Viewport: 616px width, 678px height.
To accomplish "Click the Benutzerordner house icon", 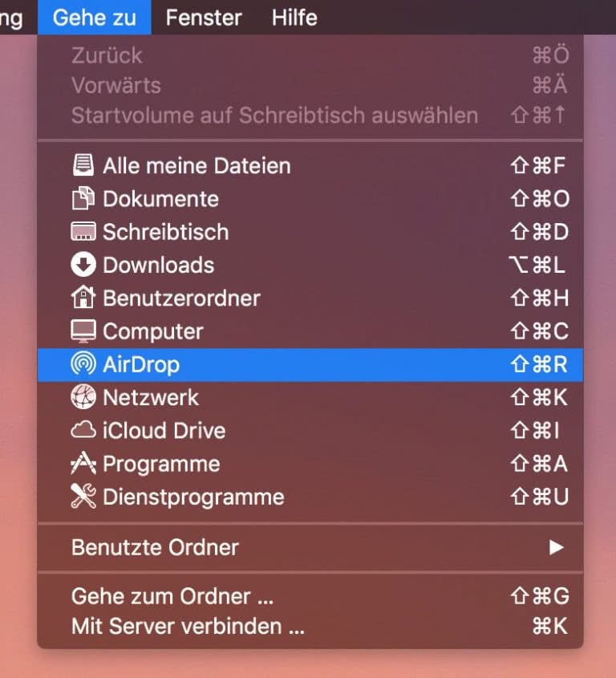I will (x=83, y=298).
